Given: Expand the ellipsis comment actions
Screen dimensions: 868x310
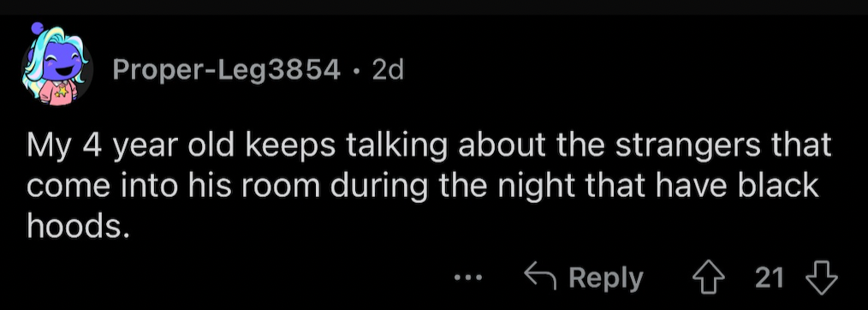Looking at the screenshot, I should coord(469,278).
